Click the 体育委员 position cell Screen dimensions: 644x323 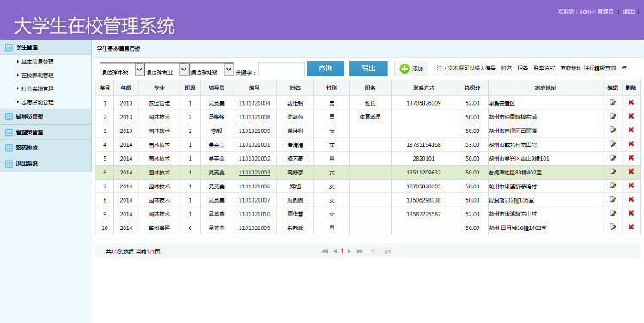(370, 117)
